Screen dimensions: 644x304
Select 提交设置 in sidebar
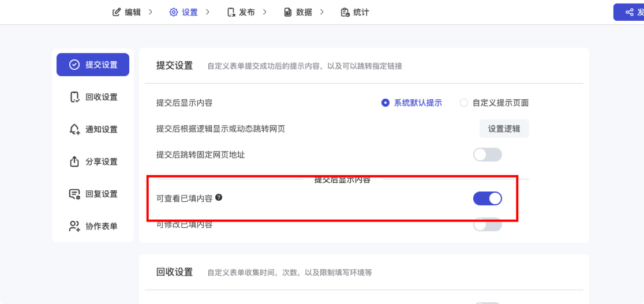(x=93, y=65)
